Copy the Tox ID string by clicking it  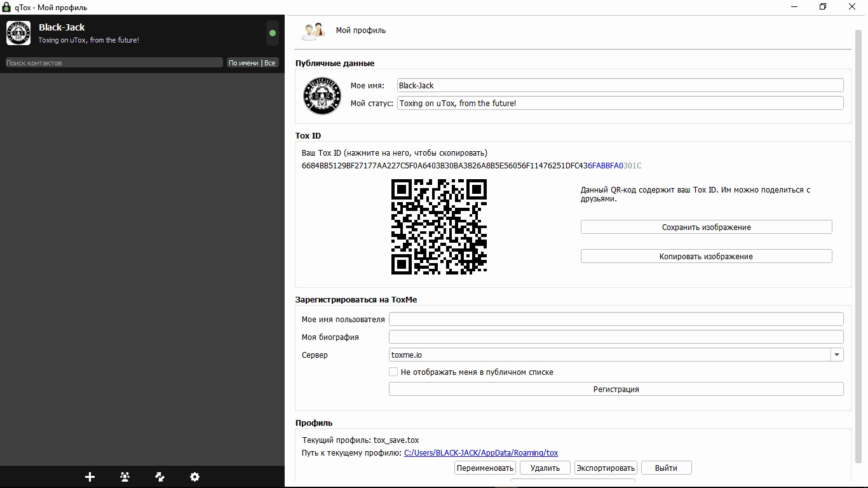tap(471, 166)
